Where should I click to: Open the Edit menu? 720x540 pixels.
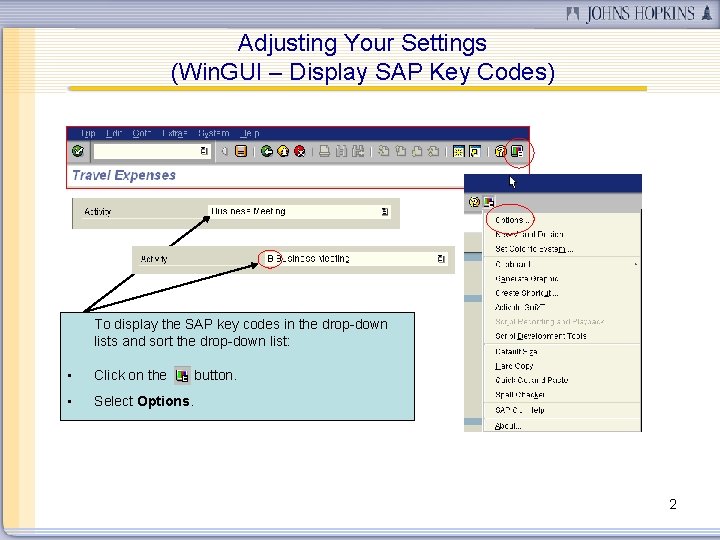click(113, 133)
